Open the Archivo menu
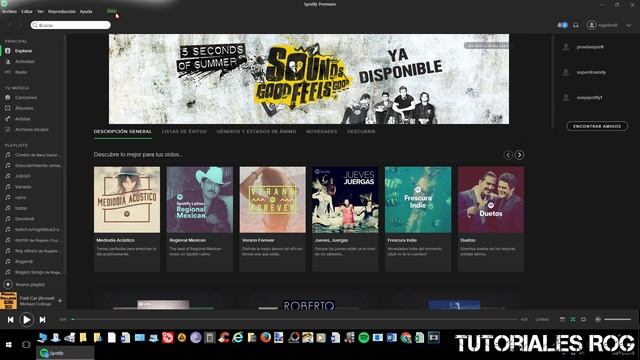640x360 pixels. [x=9, y=11]
